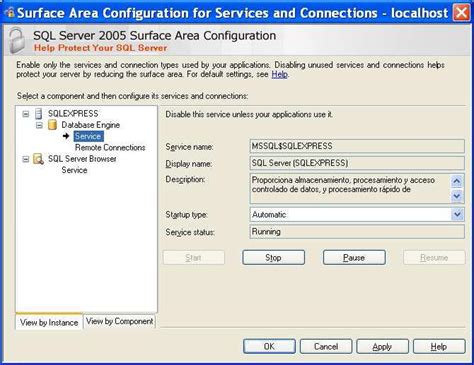Pause the running service
The height and width of the screenshot is (365, 474).
point(354,258)
